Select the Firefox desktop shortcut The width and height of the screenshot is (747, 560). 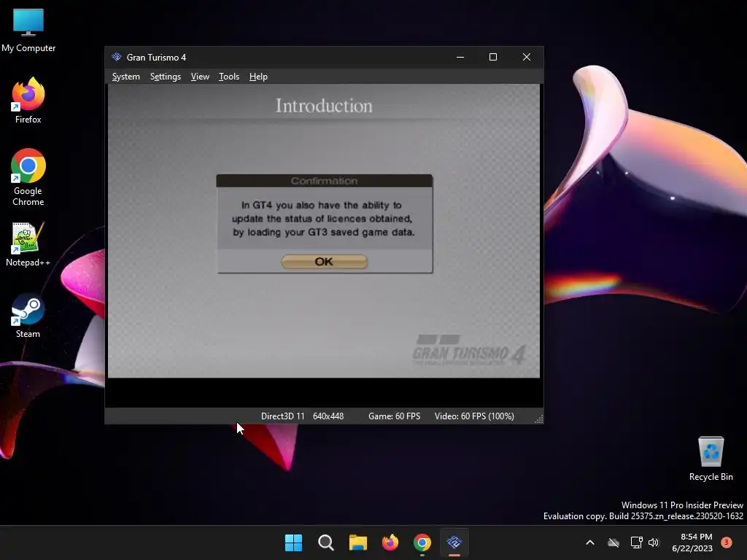coord(28,101)
